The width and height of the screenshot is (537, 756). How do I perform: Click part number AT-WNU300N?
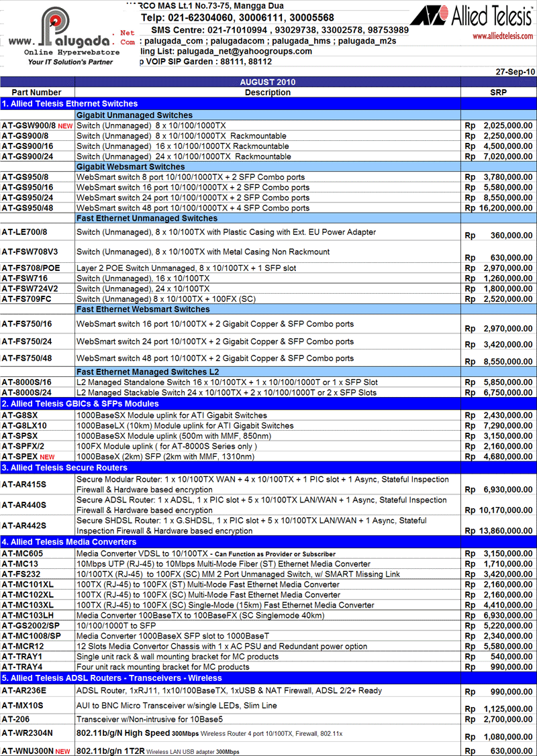[x=28, y=751]
